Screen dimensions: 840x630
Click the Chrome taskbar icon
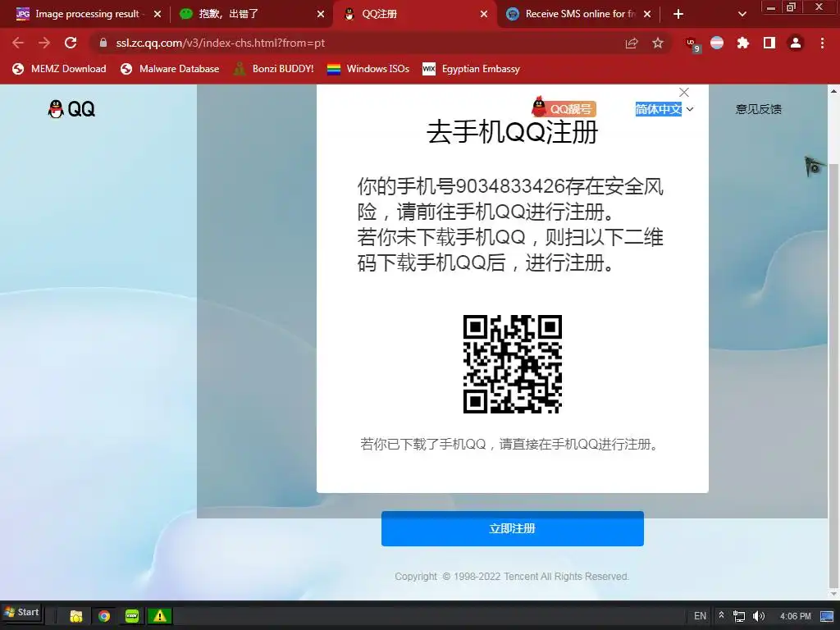click(104, 616)
